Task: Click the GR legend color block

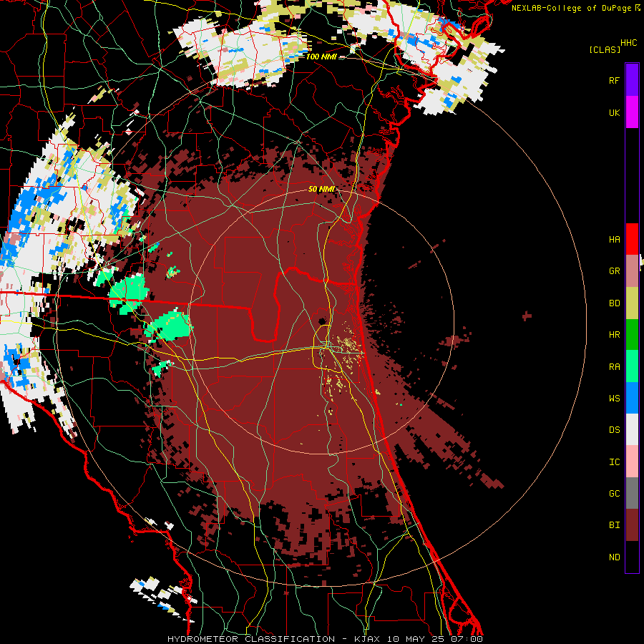Action: 632,270
